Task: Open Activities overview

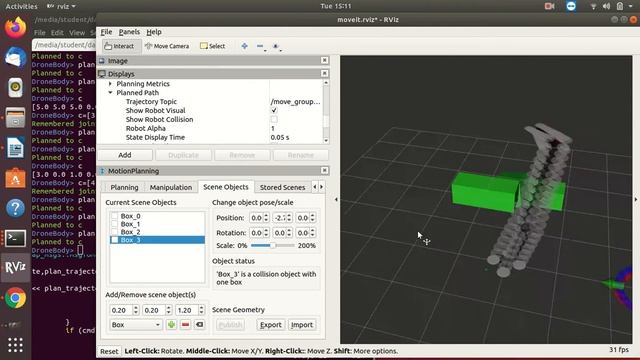Action: (x=21, y=6)
